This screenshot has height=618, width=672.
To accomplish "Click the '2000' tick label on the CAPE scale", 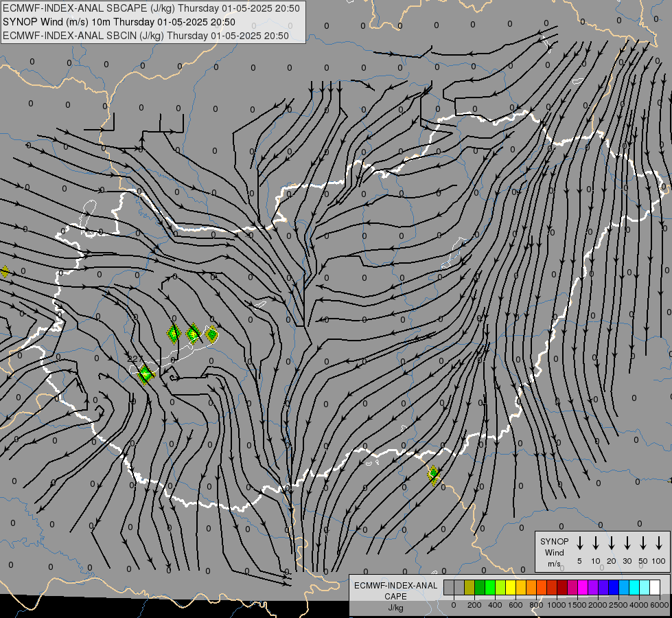I will click(597, 605).
